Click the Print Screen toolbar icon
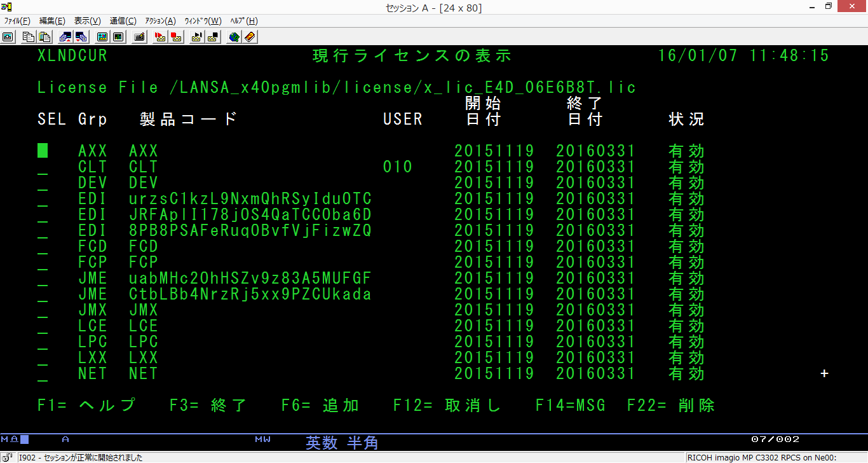 pos(8,37)
